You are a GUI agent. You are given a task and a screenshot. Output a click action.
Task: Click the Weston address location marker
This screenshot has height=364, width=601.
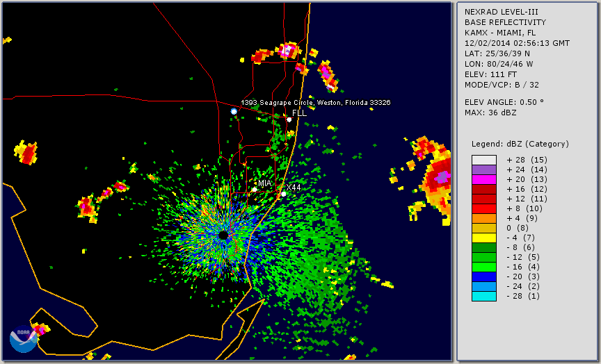(x=234, y=111)
